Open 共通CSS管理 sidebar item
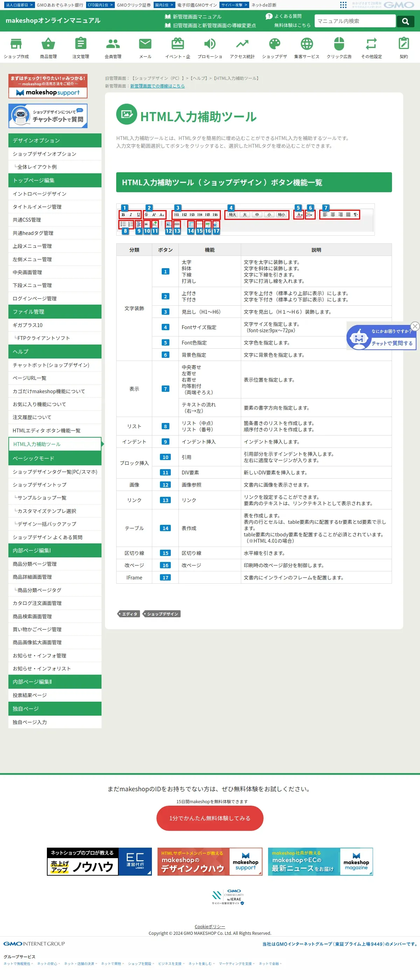 point(55,220)
